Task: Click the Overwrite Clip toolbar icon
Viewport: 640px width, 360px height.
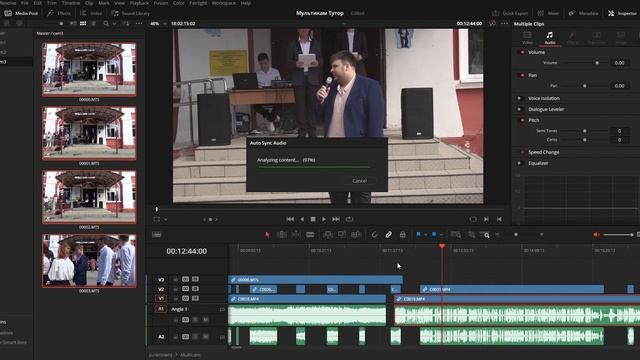Action: (342, 235)
